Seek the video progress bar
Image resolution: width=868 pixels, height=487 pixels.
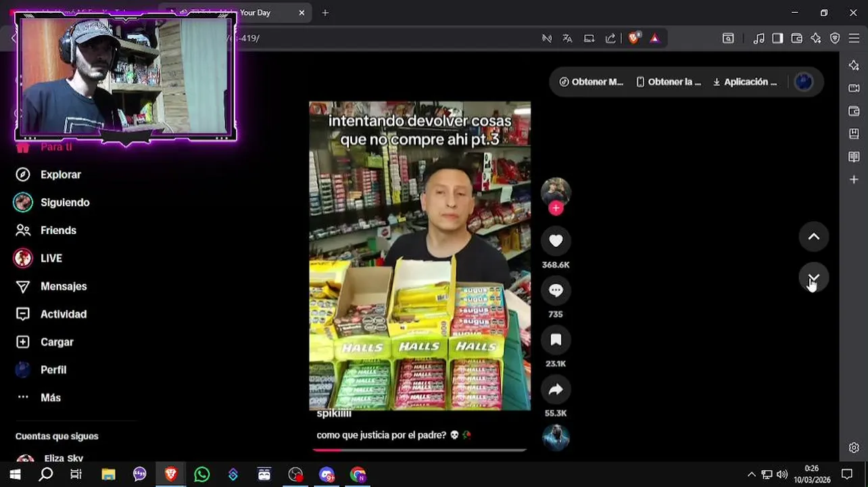(x=419, y=449)
